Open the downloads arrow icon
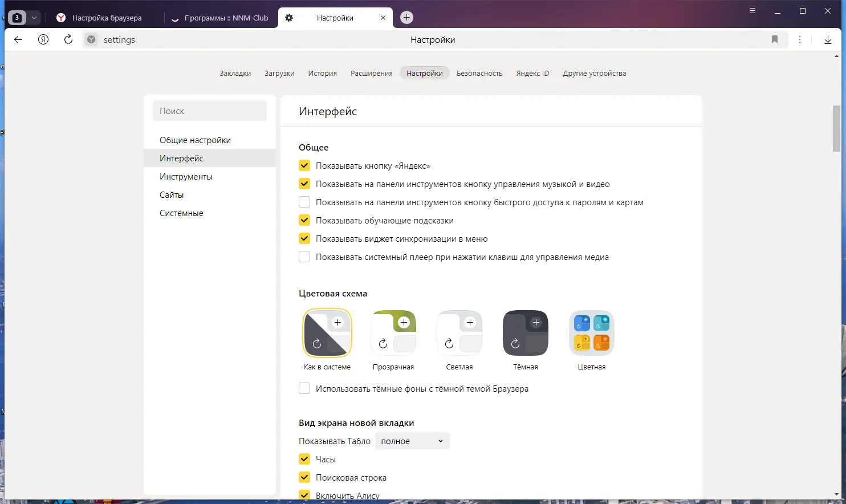This screenshot has height=504, width=846. pyautogui.click(x=828, y=39)
